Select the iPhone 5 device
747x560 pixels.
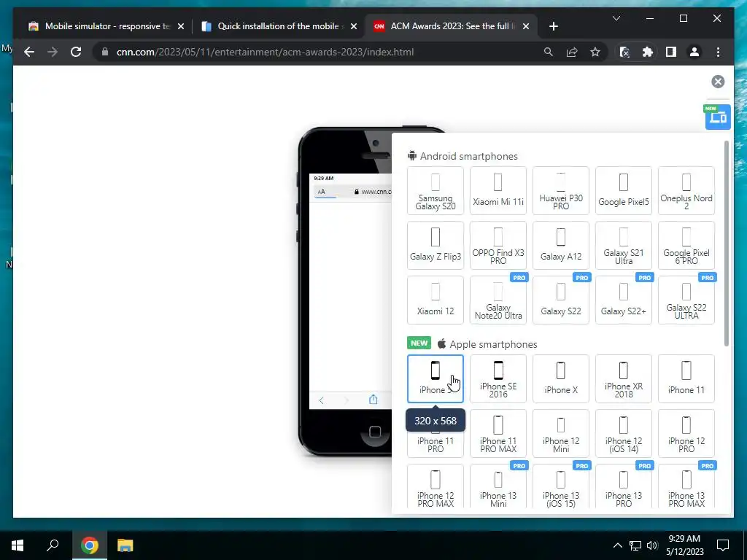point(436,379)
